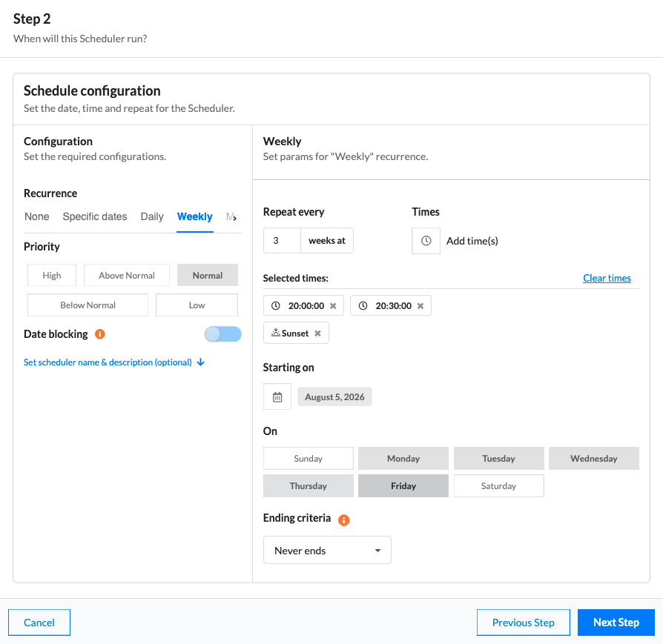Click the clock icon in 20:30:00 chip
The height and width of the screenshot is (644, 663).
tap(363, 305)
